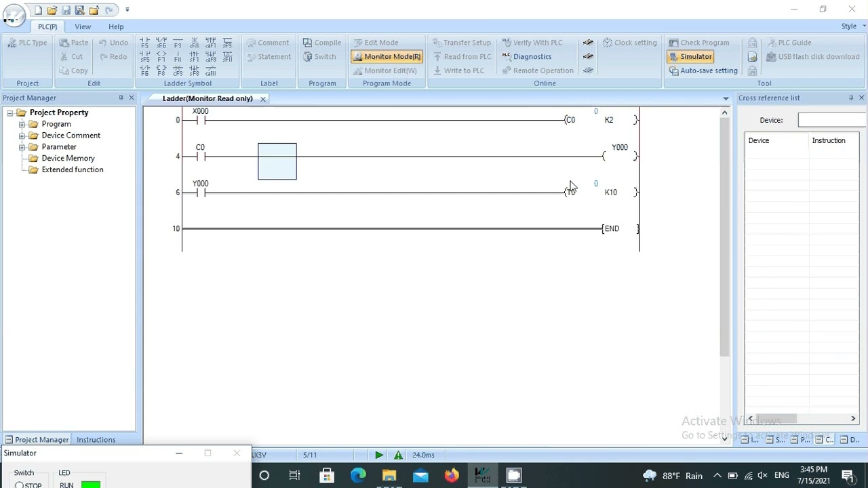Viewport: 868px width, 488px height.
Task: Open the Help ribbon tab
Action: [x=116, y=26]
